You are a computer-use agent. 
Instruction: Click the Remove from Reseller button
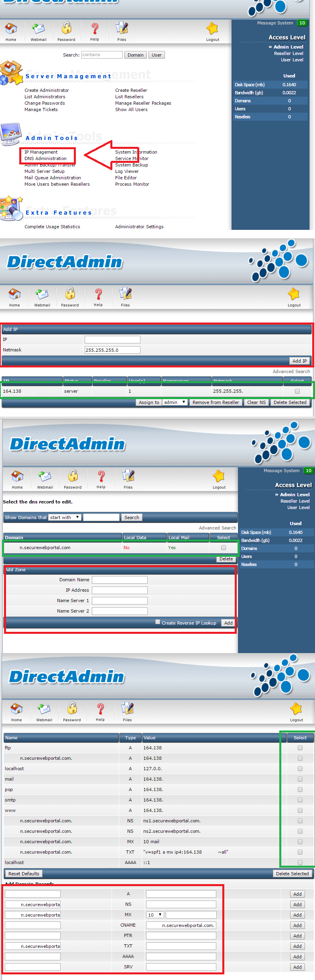click(x=216, y=402)
